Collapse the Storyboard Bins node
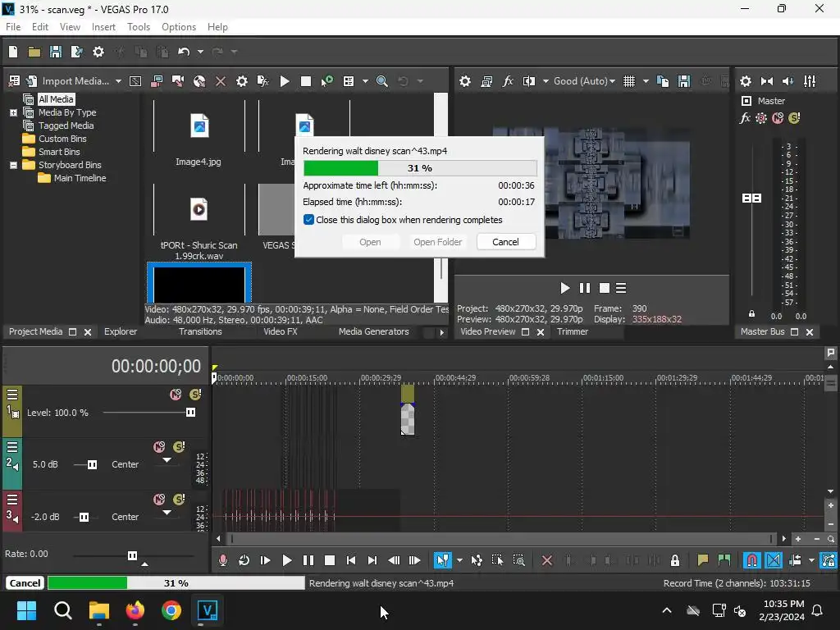The image size is (840, 630). (13, 165)
